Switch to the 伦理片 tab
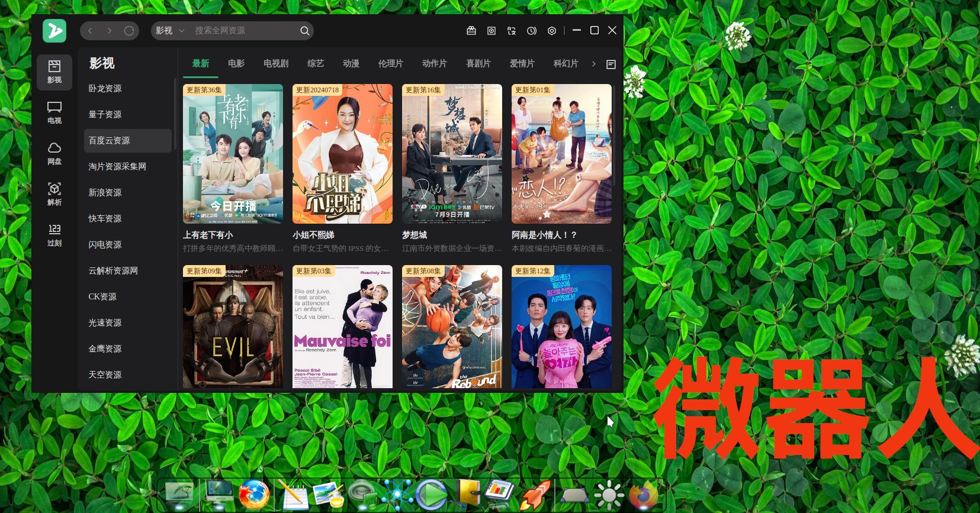This screenshot has width=980, height=513. [x=391, y=63]
